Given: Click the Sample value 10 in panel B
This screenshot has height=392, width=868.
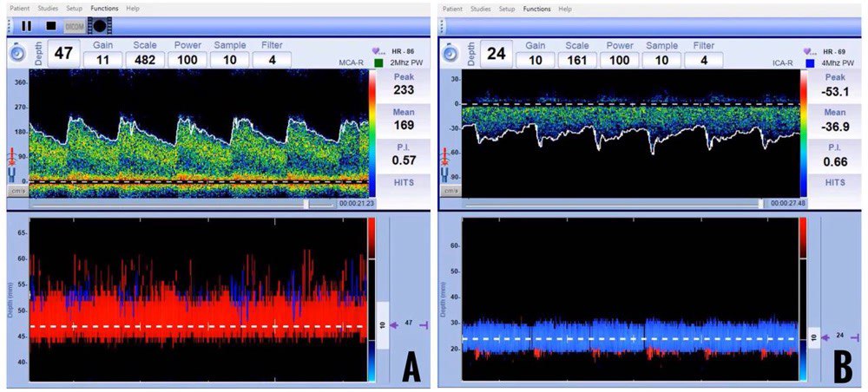Looking at the screenshot, I should point(661,60).
